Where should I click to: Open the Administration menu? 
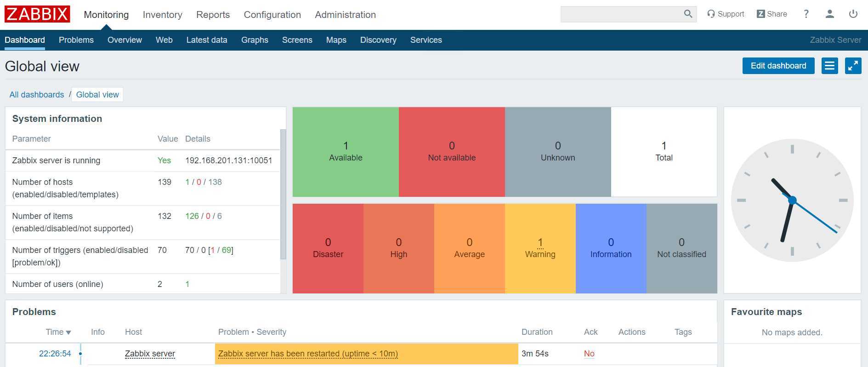(346, 15)
